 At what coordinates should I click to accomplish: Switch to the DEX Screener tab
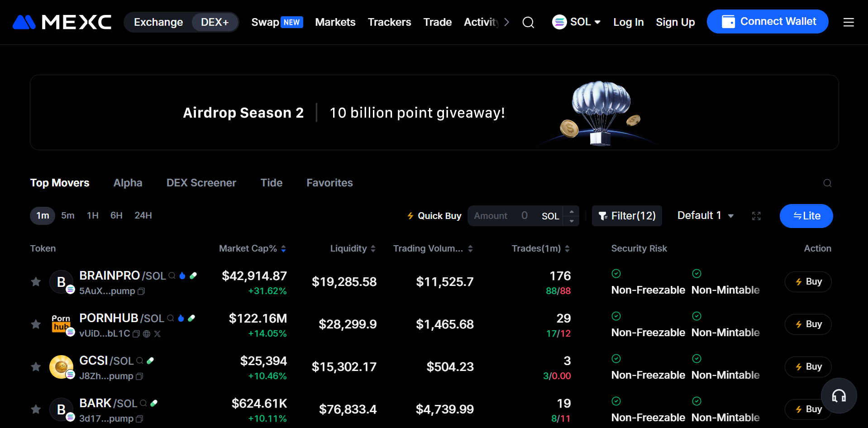(x=201, y=183)
